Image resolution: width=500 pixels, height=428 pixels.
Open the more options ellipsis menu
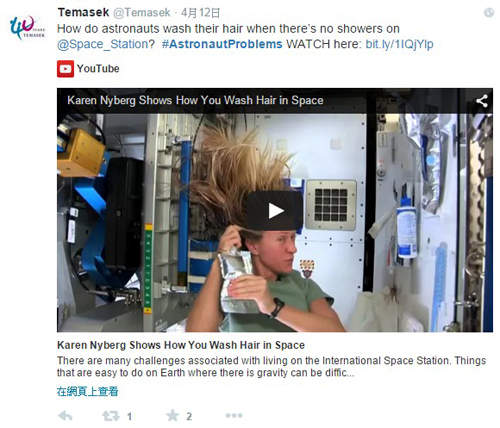tap(234, 415)
